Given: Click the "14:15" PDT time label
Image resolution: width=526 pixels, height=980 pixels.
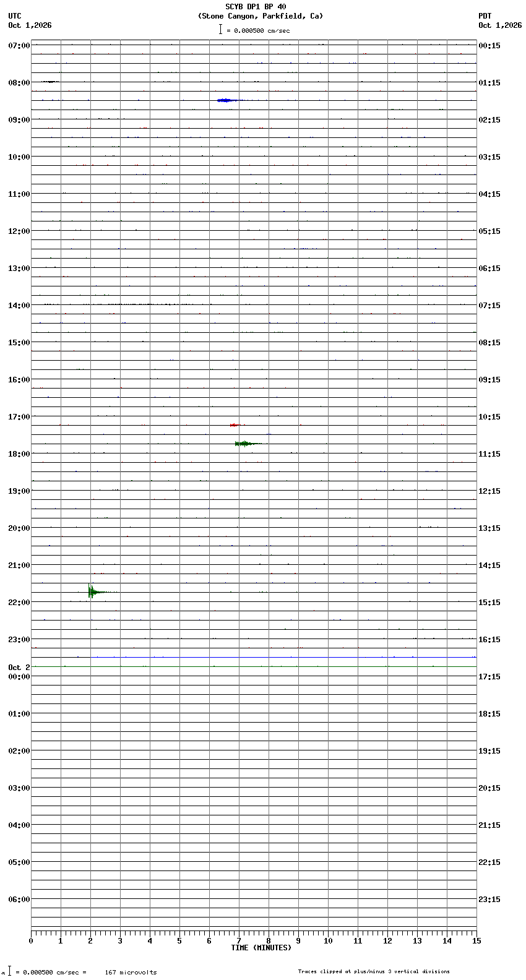Looking at the screenshot, I should [489, 565].
